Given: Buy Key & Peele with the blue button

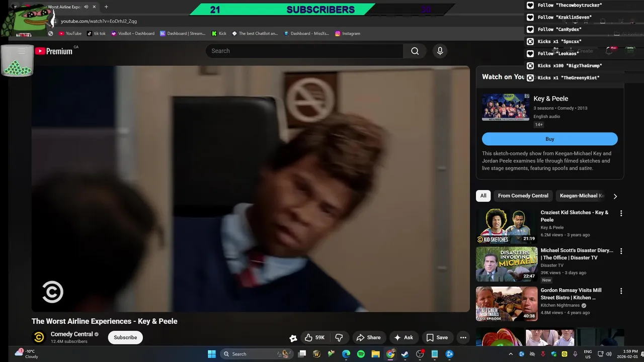Looking at the screenshot, I should tap(549, 139).
